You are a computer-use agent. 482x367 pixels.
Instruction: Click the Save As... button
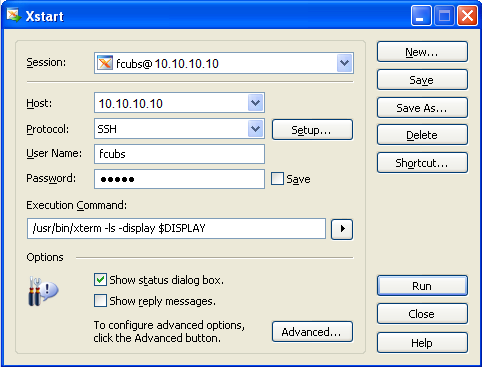tap(422, 108)
